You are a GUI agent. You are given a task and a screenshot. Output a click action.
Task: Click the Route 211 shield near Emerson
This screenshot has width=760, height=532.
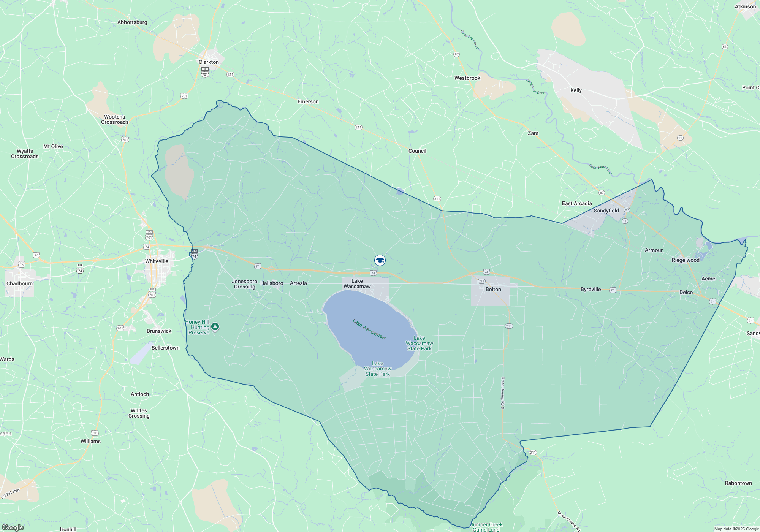coord(358,127)
